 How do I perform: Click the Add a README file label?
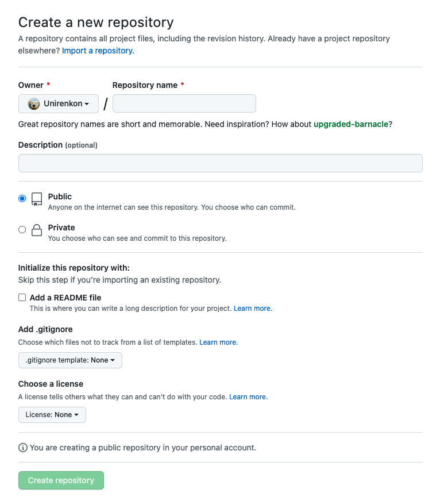(65, 298)
